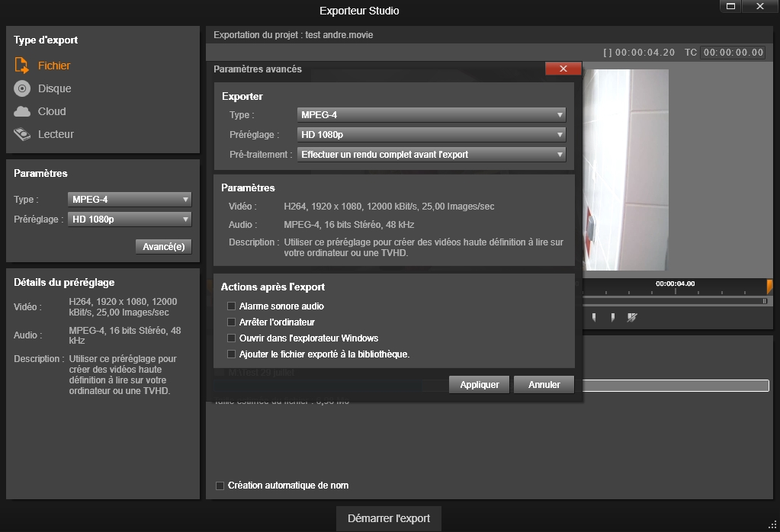The image size is (780, 532).
Task: Select the Lecteur export type icon
Action: (21, 134)
